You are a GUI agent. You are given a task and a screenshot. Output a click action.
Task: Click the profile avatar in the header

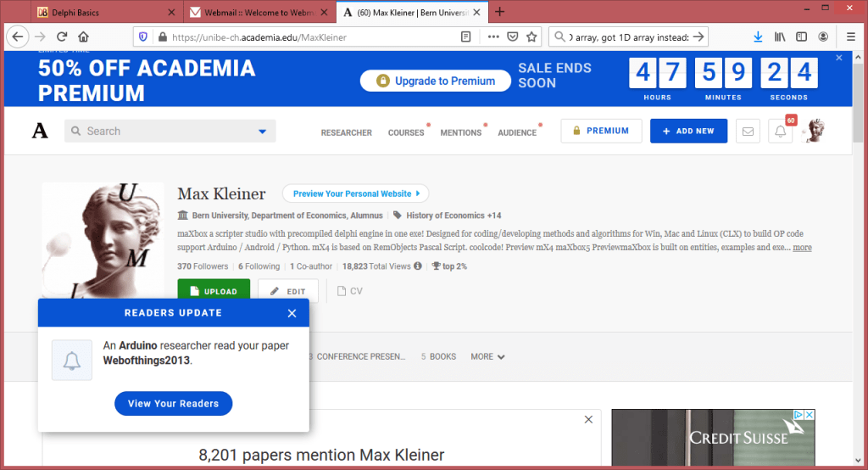[815, 131]
